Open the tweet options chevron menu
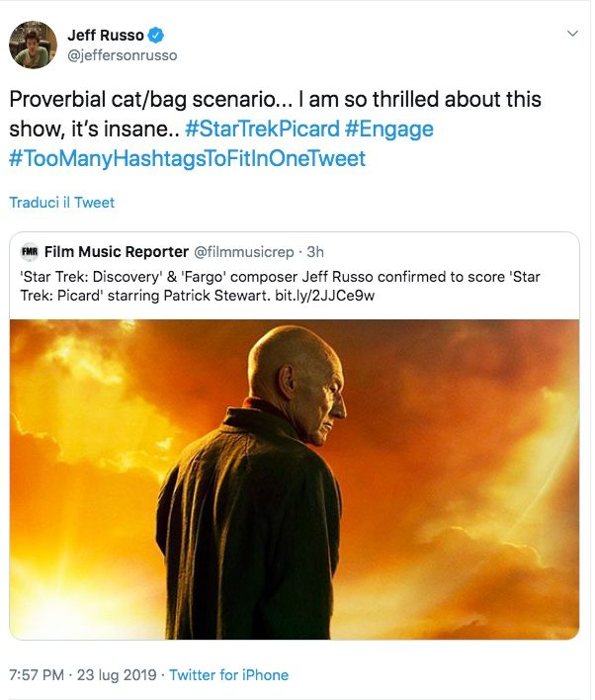 (x=571, y=34)
